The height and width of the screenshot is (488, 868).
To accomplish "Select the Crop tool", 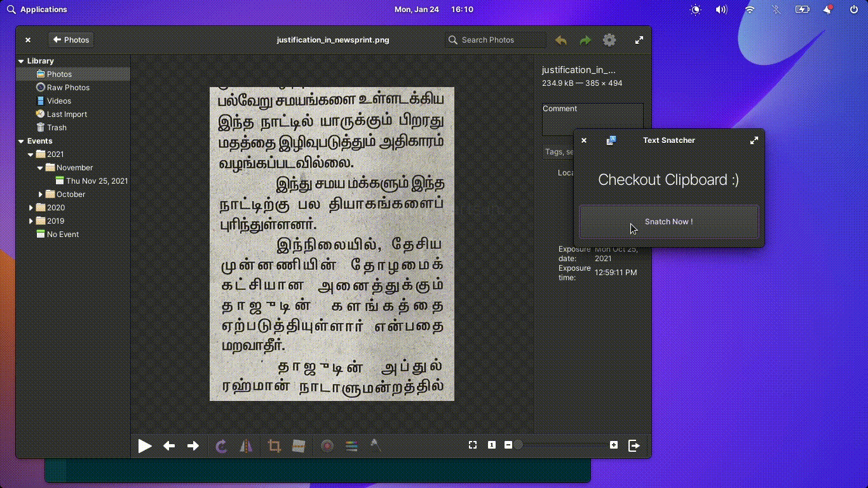I will (x=274, y=446).
